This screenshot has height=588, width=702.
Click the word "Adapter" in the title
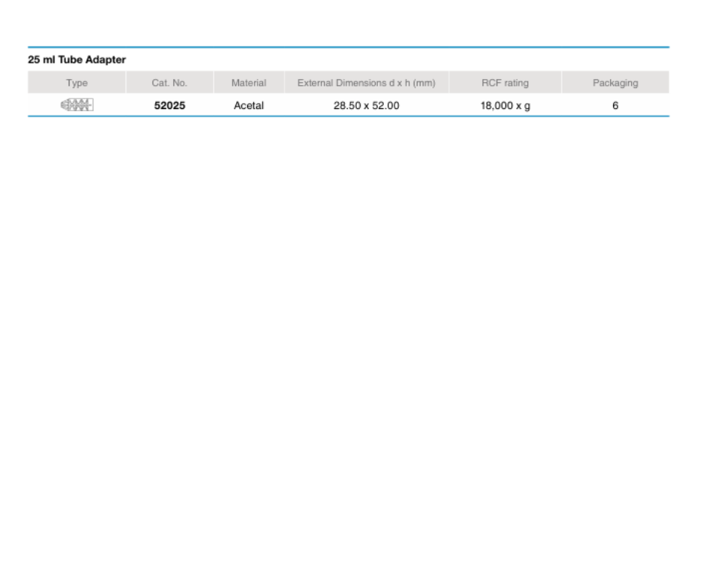coord(107,60)
